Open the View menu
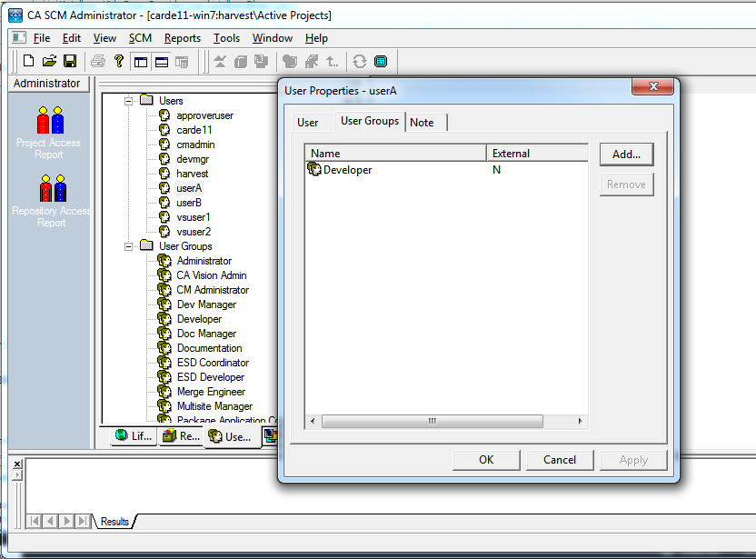756x559 pixels. coord(104,38)
